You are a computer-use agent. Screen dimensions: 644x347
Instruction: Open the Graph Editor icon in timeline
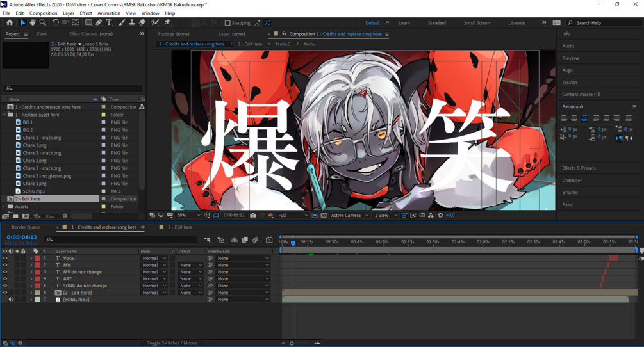point(269,240)
